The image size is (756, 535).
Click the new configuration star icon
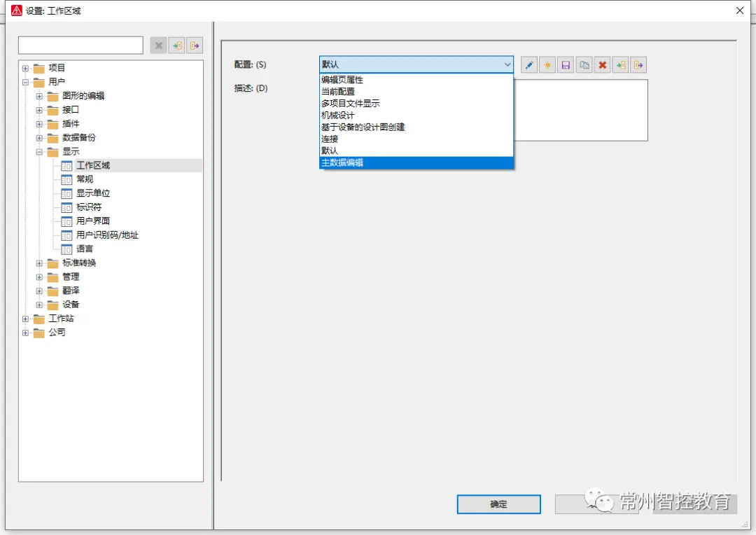pyautogui.click(x=547, y=64)
